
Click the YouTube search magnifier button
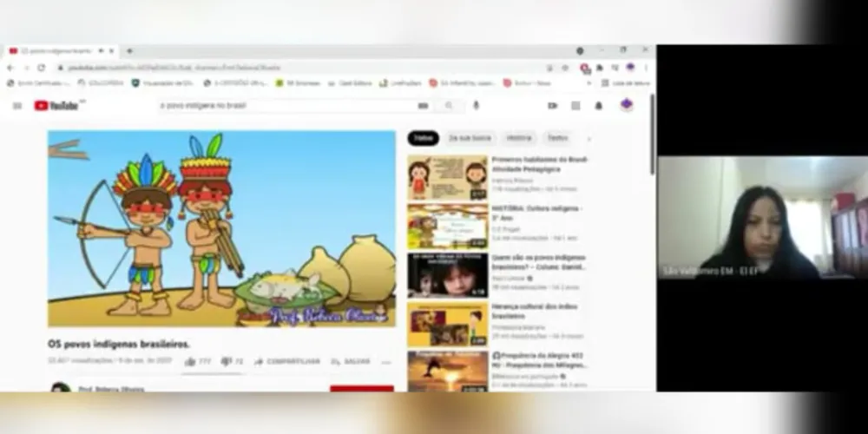point(449,106)
